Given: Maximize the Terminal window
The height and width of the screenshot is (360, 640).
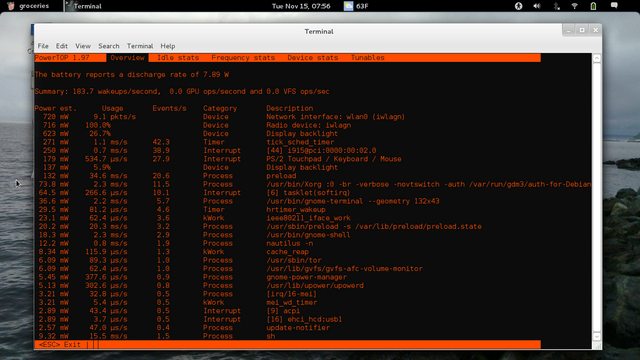Looking at the screenshot, I should click(x=582, y=30).
